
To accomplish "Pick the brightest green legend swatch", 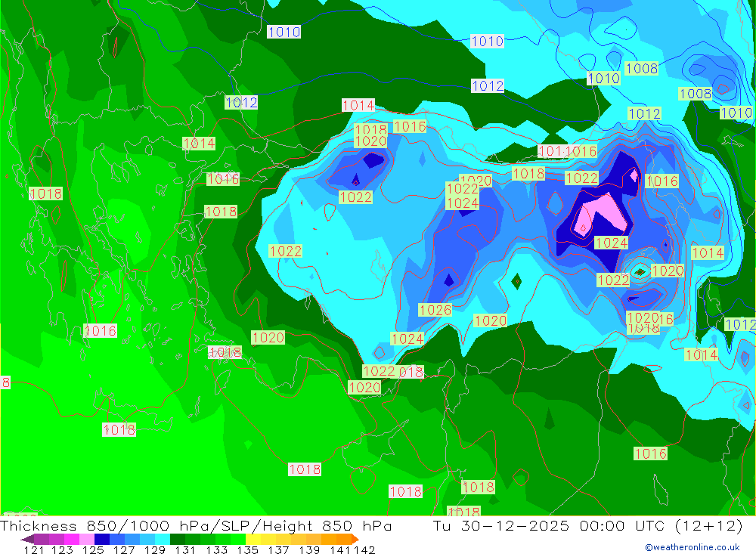I will [238, 539].
